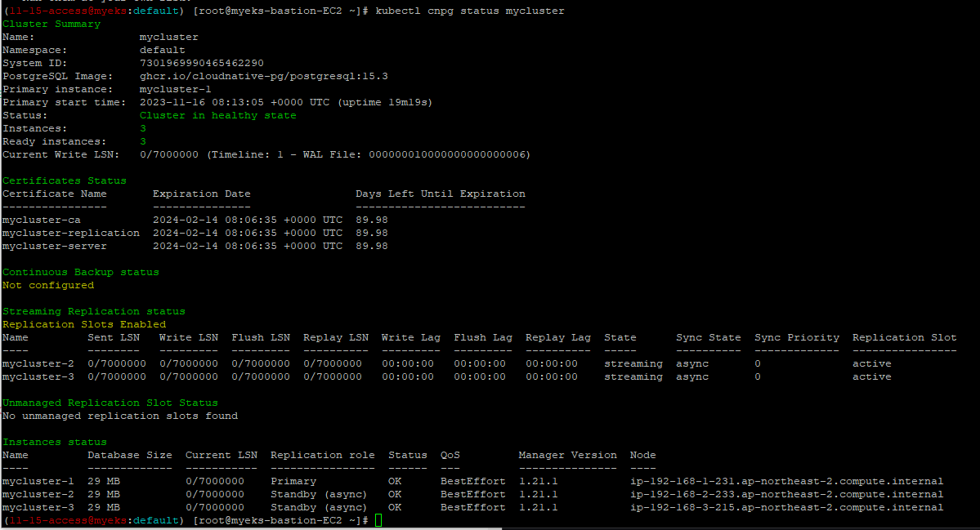Click the kubectl cnpg status command text
Image resolution: width=980 pixels, height=530 pixels.
point(472,11)
